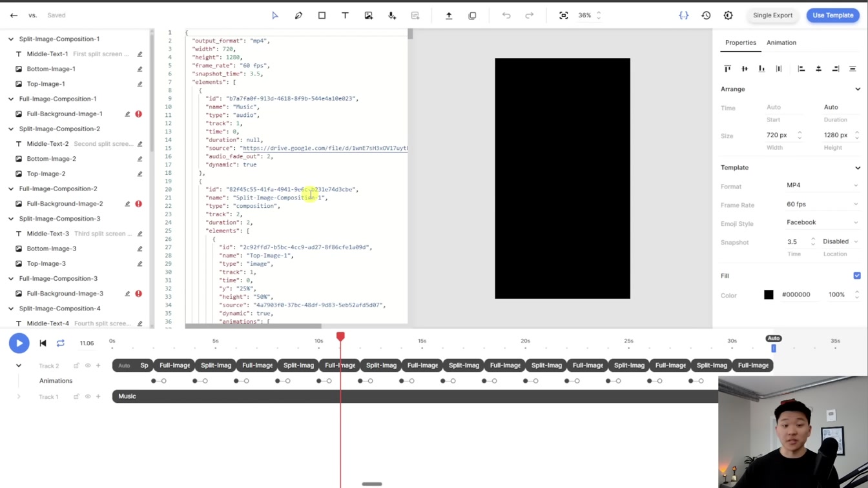868x488 pixels.
Task: Click the Auto duration end marker
Action: [x=774, y=349]
